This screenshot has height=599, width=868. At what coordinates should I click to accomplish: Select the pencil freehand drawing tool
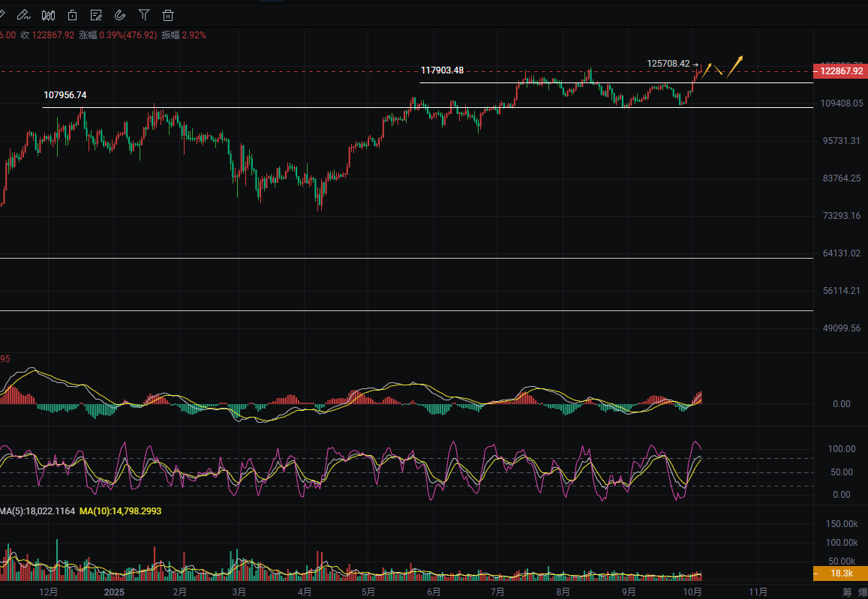pos(23,14)
